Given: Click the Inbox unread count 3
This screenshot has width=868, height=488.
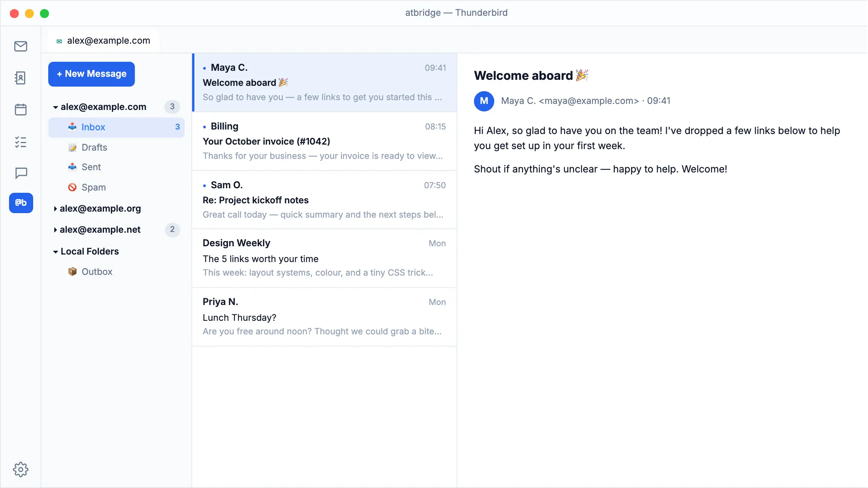Looking at the screenshot, I should tap(177, 127).
